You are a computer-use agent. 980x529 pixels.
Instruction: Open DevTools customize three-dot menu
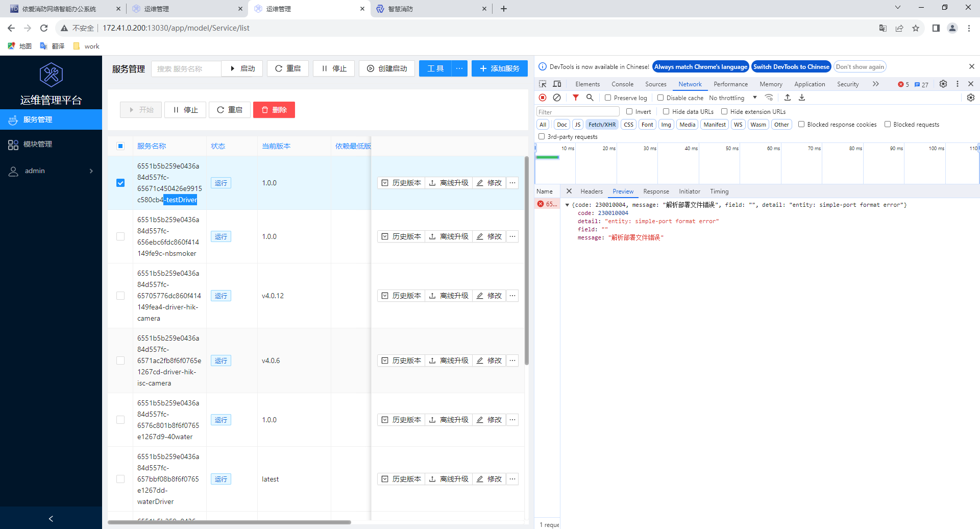958,84
